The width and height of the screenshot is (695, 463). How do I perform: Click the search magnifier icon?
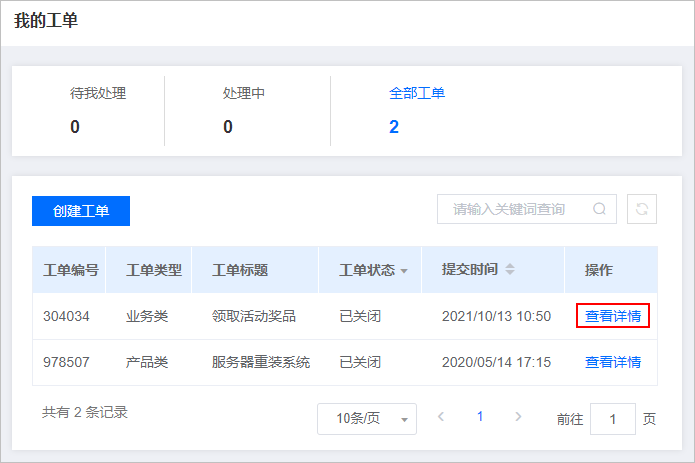tap(599, 209)
